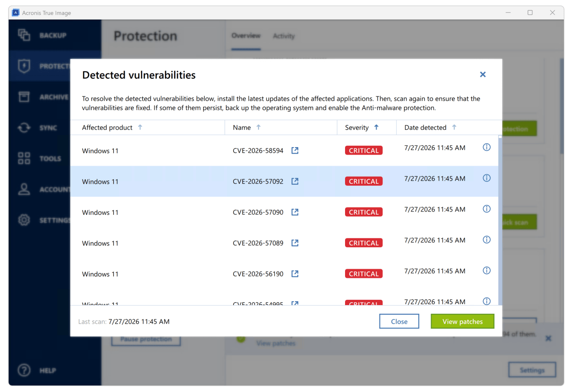Select CRITICAL badge for CVE-2026-57090
Screen dimensions: 573x392
tap(364, 212)
